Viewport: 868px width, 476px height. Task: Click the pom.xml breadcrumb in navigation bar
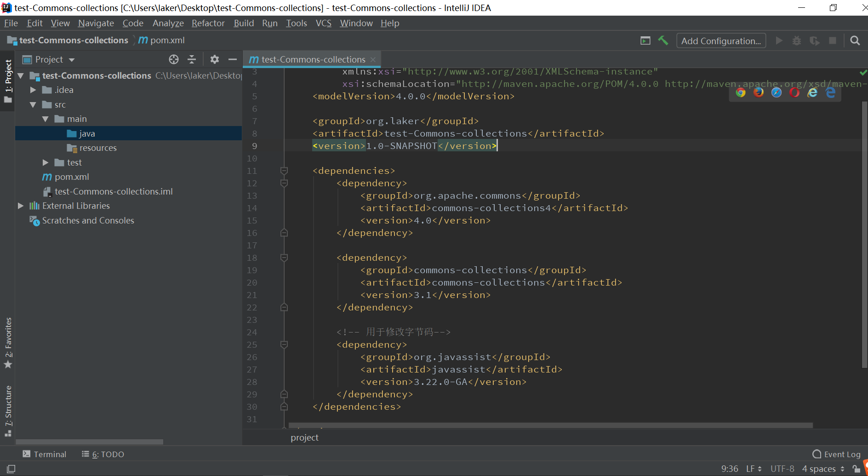161,40
